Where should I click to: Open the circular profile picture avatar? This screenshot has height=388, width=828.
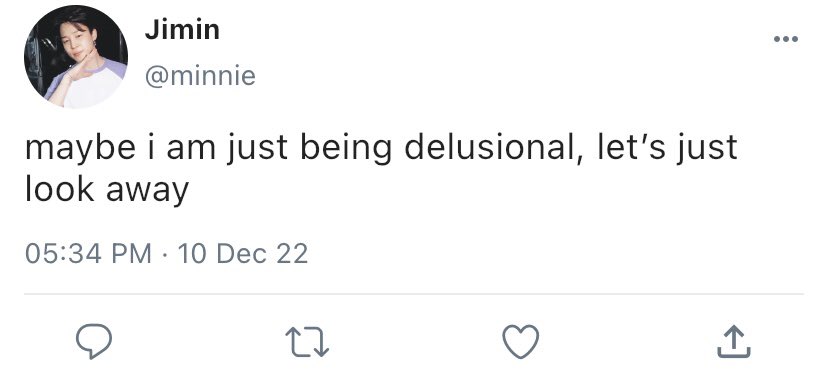(76, 56)
